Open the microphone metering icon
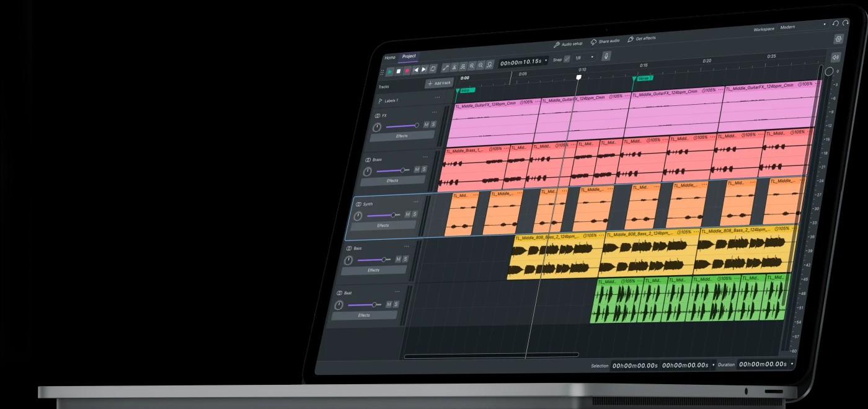 (x=606, y=56)
